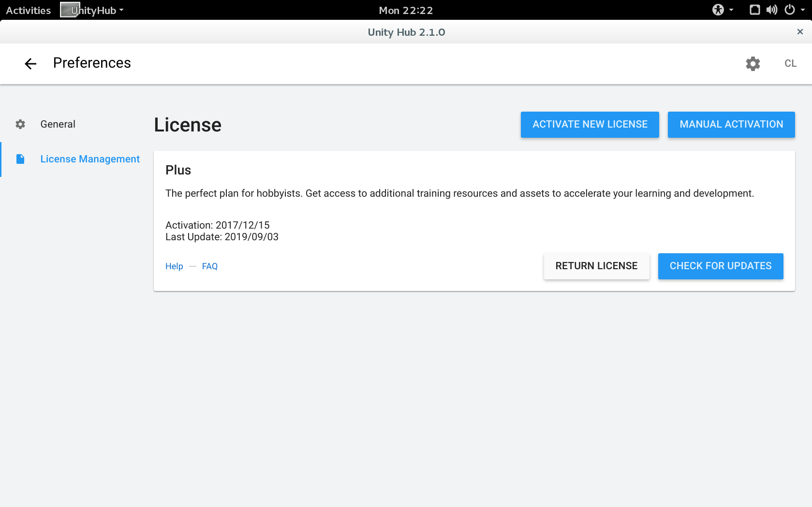Click the Plus plan description text
Image resolution: width=812 pixels, height=507 pixels.
(459, 193)
